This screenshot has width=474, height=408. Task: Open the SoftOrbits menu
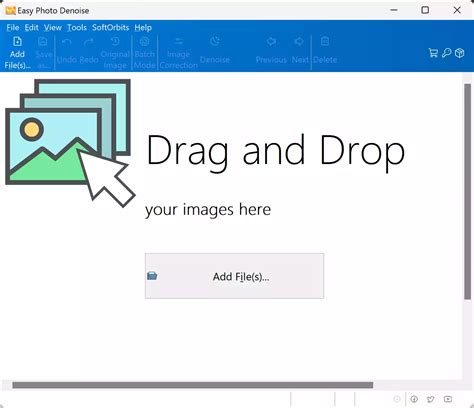tap(110, 27)
